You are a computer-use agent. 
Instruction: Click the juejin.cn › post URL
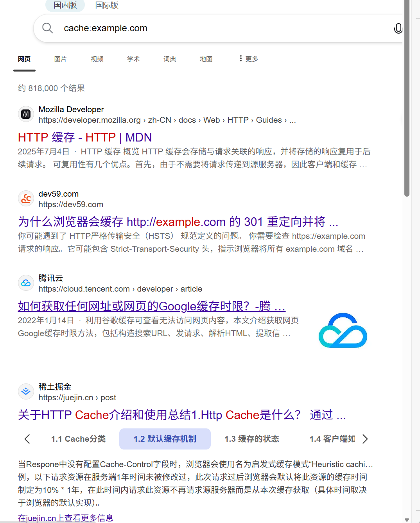coord(77,398)
